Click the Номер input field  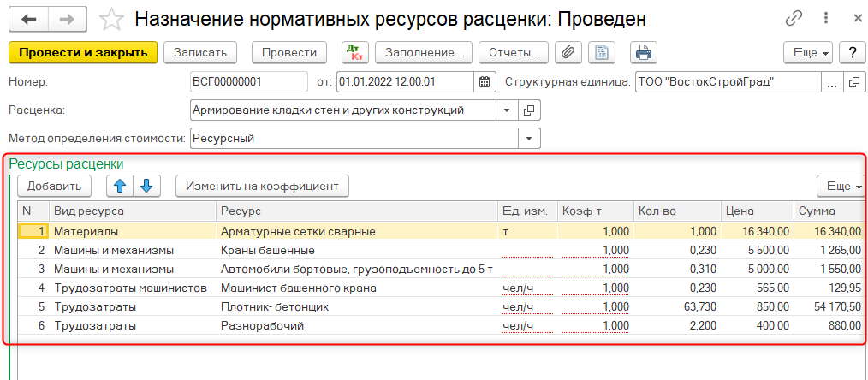click(x=248, y=82)
